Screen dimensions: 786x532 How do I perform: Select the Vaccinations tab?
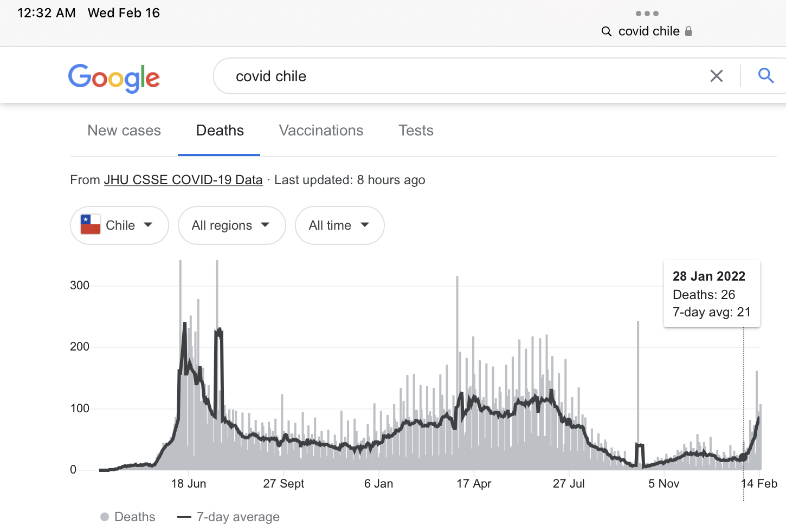click(x=321, y=131)
